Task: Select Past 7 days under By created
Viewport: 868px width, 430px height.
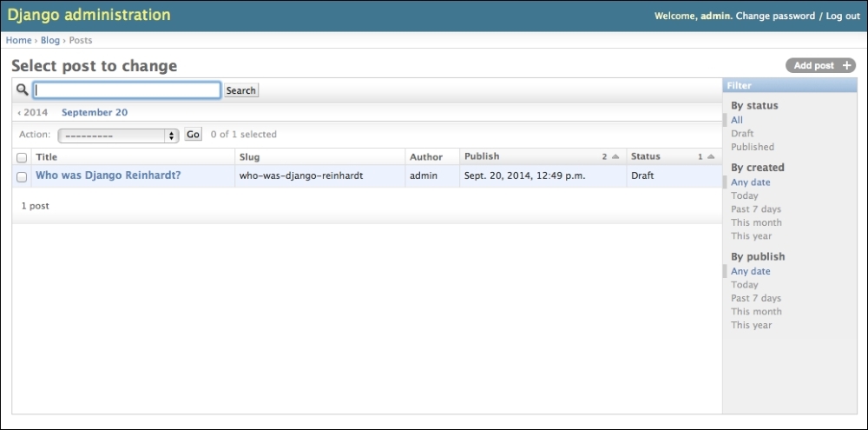Action: 756,208
